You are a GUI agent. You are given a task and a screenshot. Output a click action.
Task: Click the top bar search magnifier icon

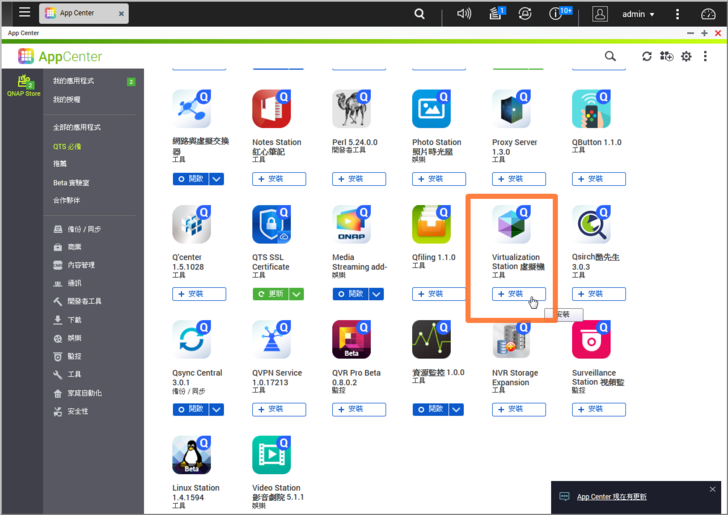pyautogui.click(x=419, y=14)
